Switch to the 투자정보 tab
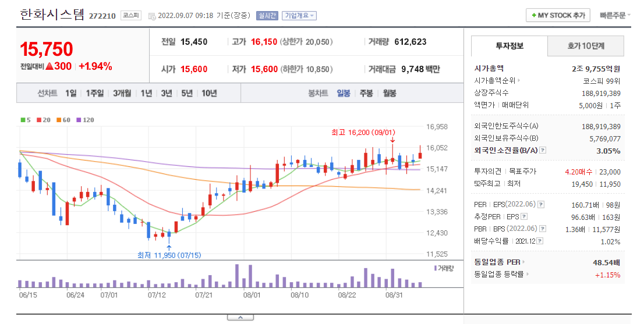 point(509,46)
